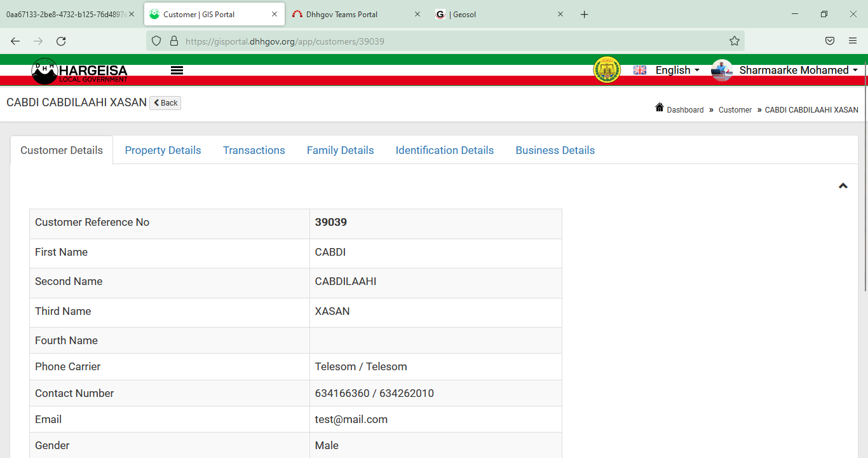Open the Identification Details tab
The image size is (868, 458).
445,150
